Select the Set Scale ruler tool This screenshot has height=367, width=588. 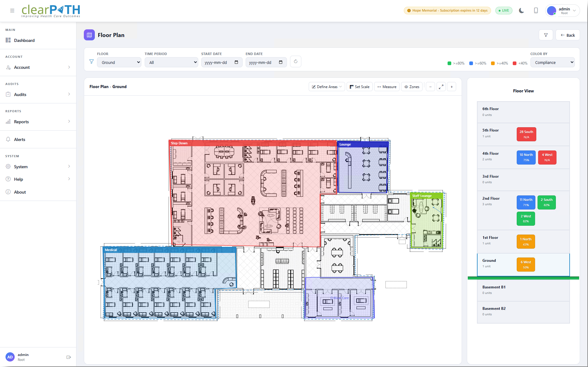pyautogui.click(x=359, y=87)
